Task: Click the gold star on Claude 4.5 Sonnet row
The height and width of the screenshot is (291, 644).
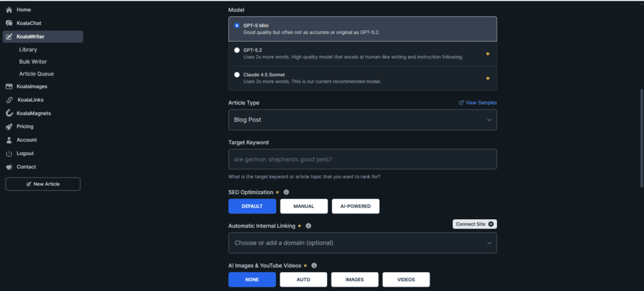Action: click(x=488, y=78)
